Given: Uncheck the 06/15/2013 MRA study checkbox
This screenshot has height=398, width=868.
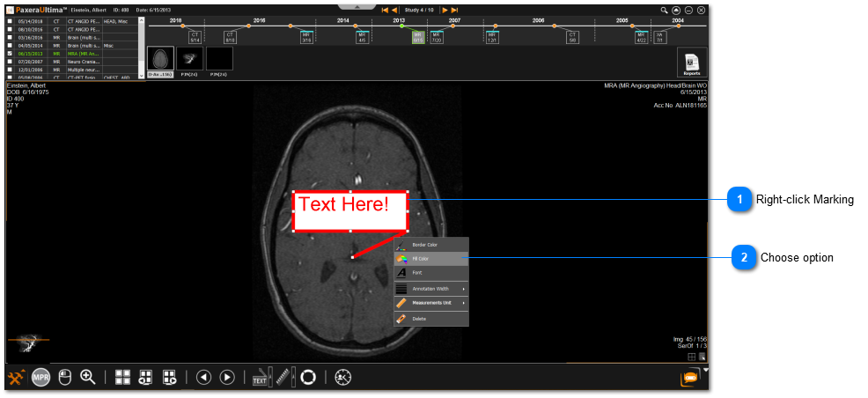Looking at the screenshot, I should tap(10, 53).
